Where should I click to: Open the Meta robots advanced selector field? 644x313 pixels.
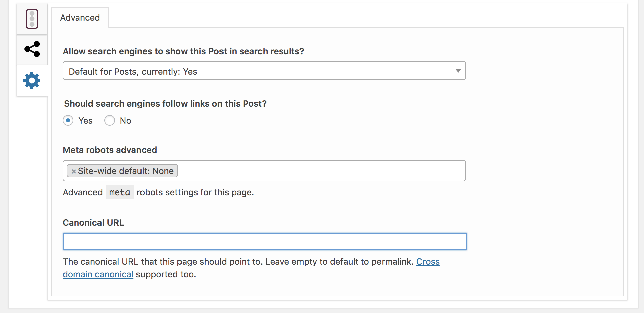264,171
